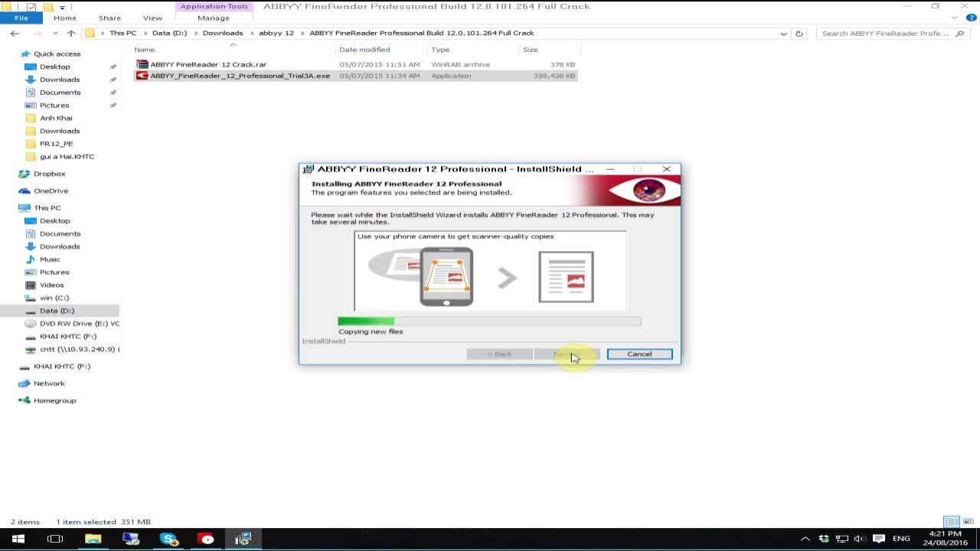Viewport: 980px width, 551px height.
Task: Click the Search ABBYY FineReader search box
Action: pos(893,34)
